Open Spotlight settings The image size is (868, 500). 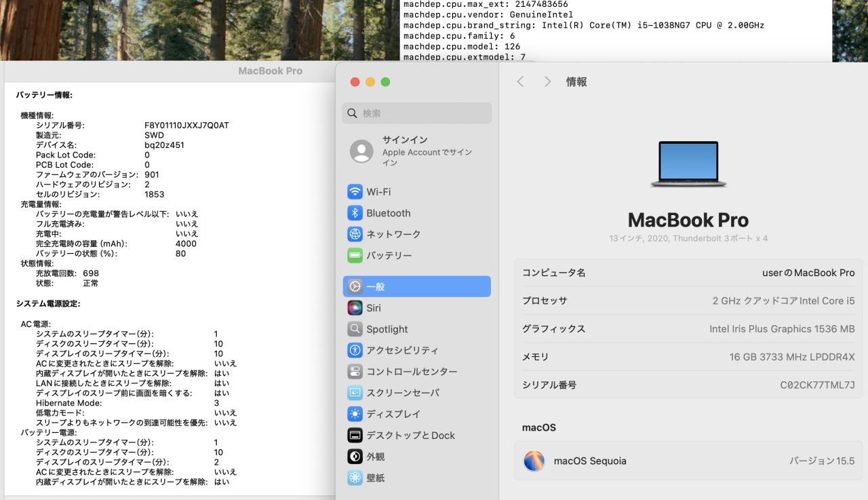coord(387,329)
